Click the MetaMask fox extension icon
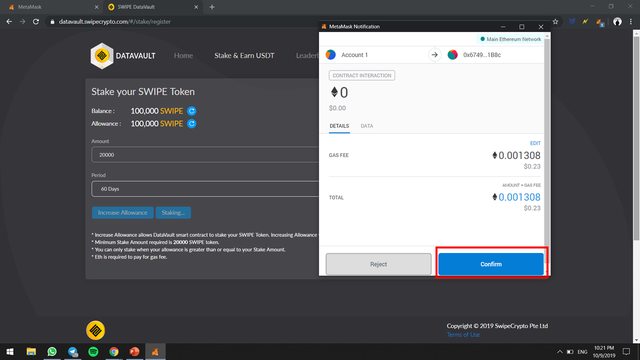 coord(600,22)
